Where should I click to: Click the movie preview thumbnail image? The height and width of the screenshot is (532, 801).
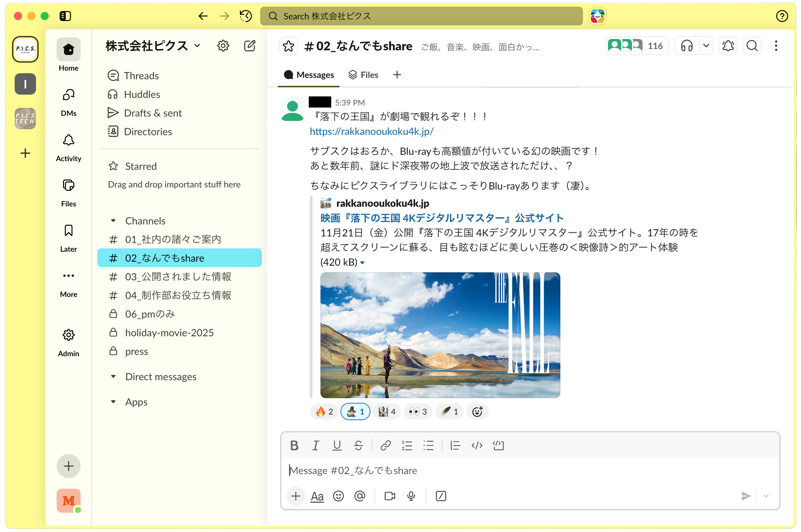click(x=440, y=335)
